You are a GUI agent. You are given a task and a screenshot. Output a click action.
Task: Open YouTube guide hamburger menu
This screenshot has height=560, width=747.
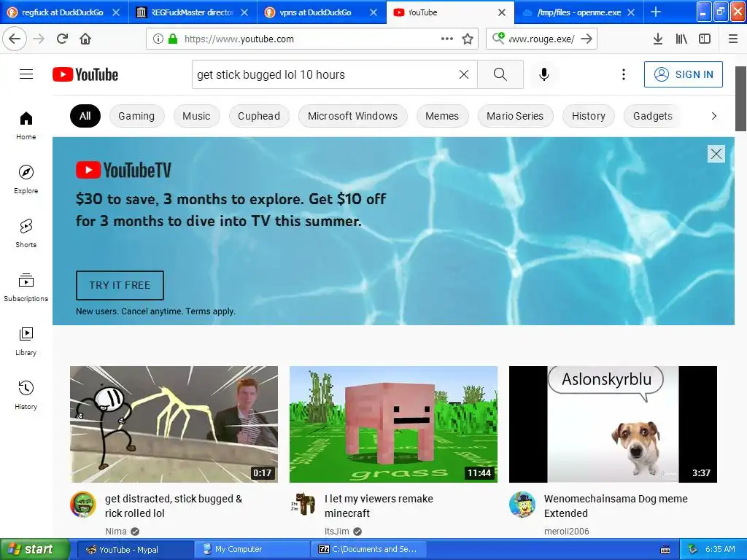26,74
